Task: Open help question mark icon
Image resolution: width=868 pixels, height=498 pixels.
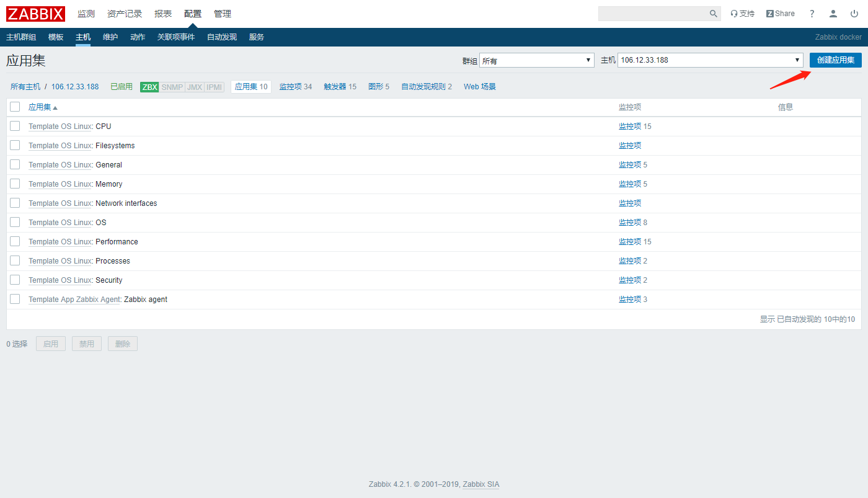Action: point(812,14)
